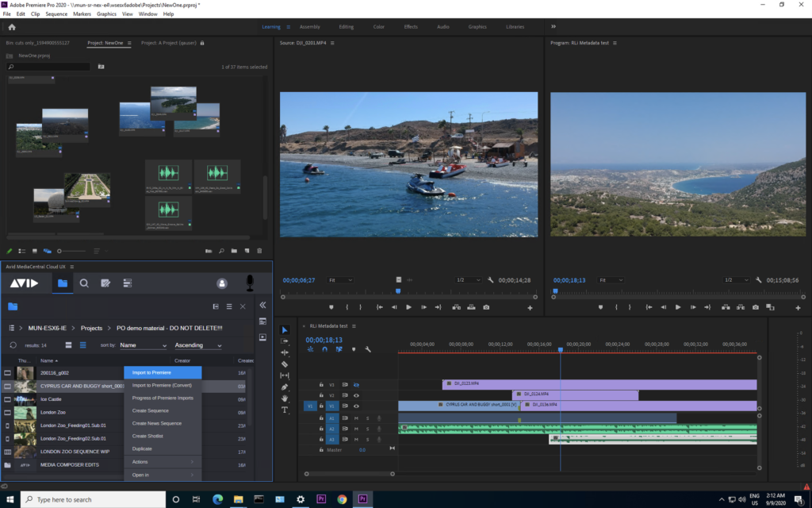Click the Avid MediaCentral folder browse icon
This screenshot has width=812, height=508.
(x=63, y=283)
